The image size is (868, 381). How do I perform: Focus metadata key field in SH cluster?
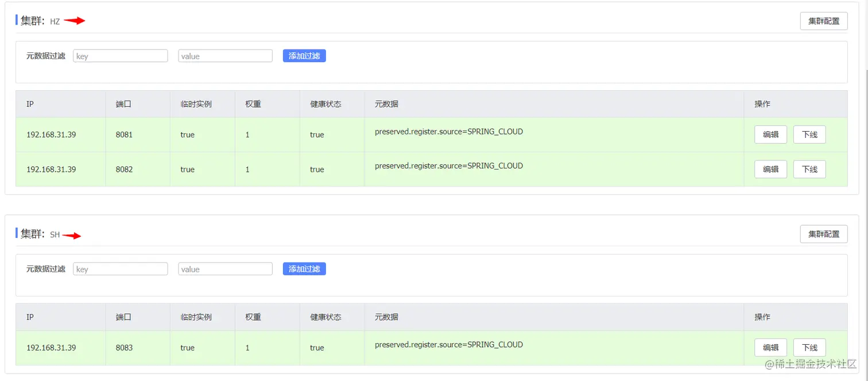pyautogui.click(x=121, y=269)
